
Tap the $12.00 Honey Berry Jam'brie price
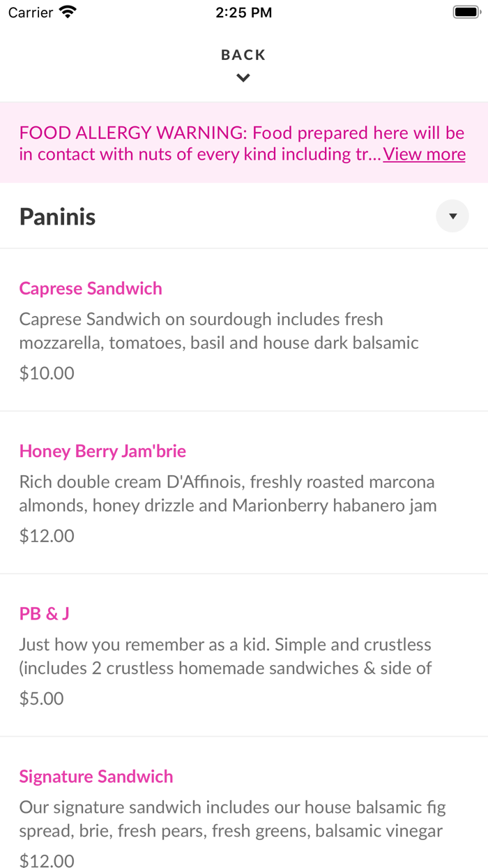coord(47,535)
